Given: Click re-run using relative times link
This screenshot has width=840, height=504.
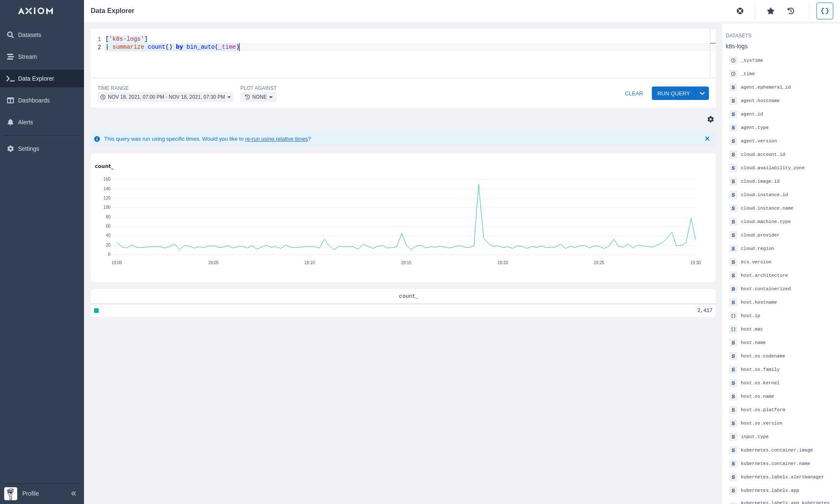Looking at the screenshot, I should (x=276, y=139).
